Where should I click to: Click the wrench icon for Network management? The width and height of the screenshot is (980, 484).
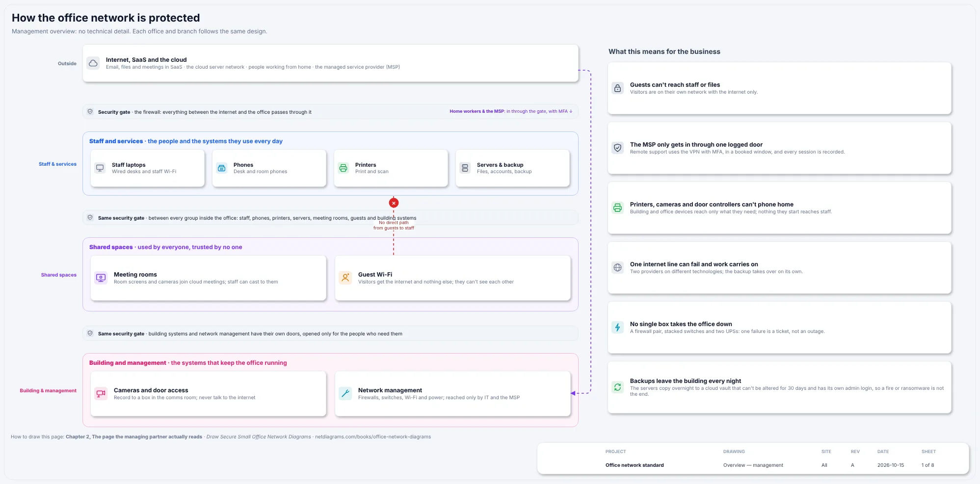coord(345,394)
